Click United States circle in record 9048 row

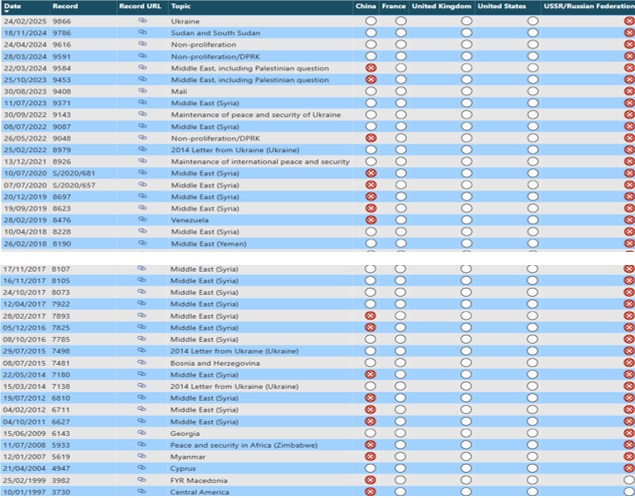pos(533,138)
